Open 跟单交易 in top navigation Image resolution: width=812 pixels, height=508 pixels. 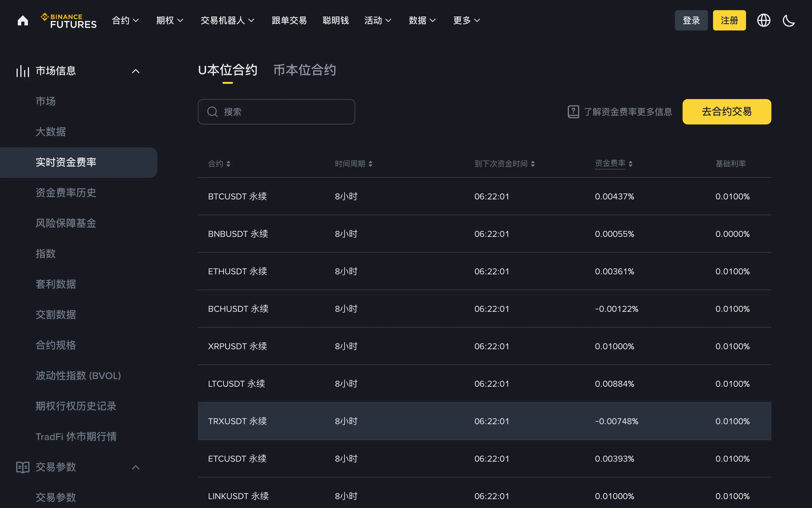click(x=289, y=21)
